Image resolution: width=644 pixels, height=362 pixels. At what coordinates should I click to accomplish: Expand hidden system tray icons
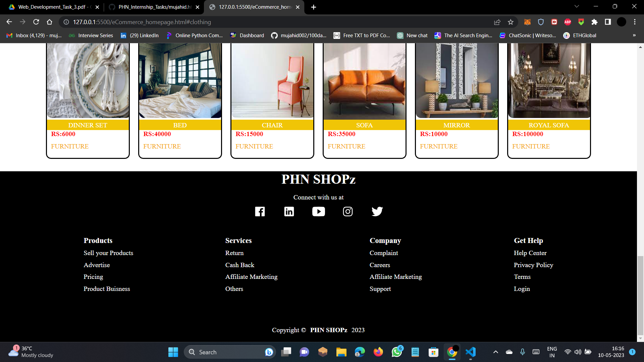[495, 352]
